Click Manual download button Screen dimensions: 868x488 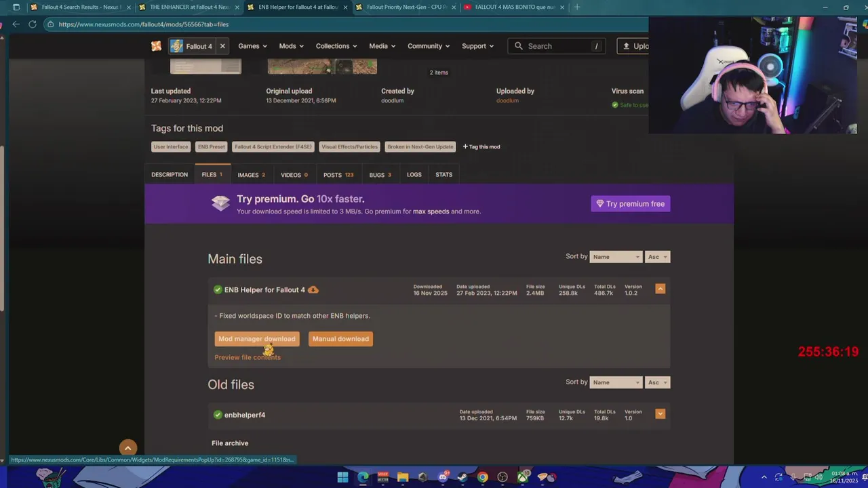tap(340, 339)
